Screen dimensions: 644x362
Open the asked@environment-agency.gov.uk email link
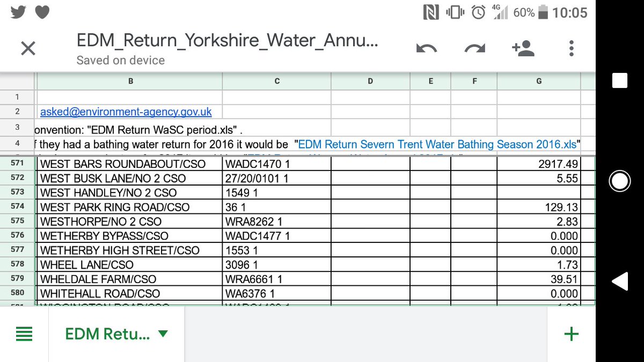126,112
